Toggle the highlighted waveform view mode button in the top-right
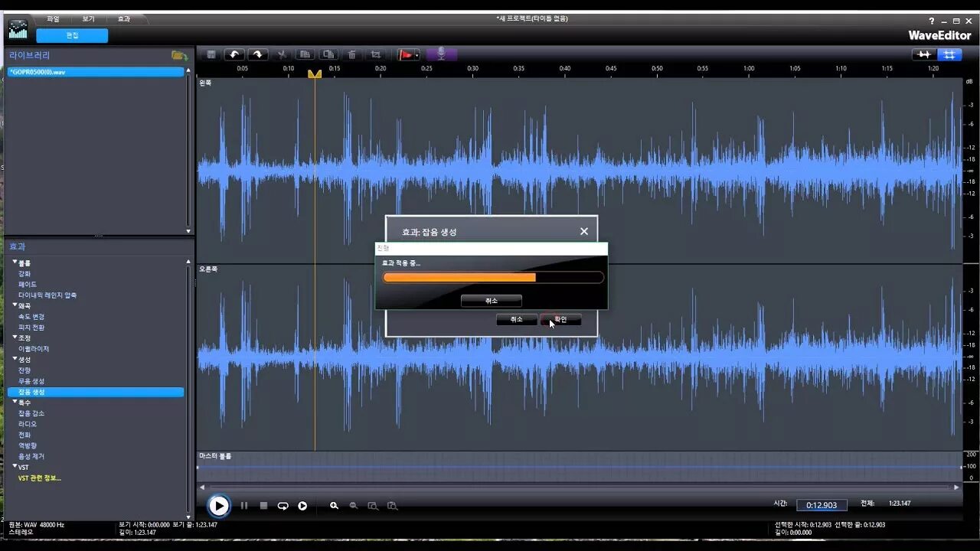This screenshot has height=551, width=980. pyautogui.click(x=949, y=54)
